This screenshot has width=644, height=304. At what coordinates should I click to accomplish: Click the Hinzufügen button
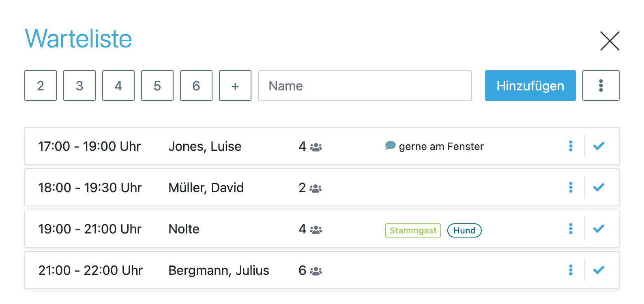point(530,86)
